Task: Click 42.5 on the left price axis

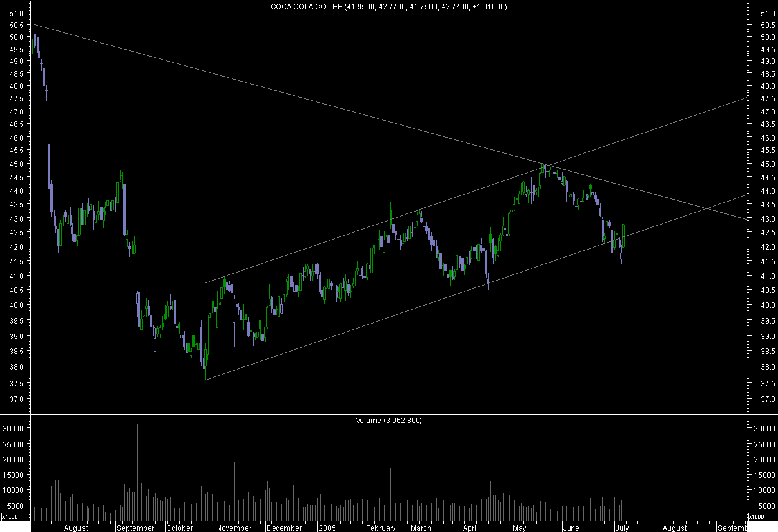Action: coord(17,233)
